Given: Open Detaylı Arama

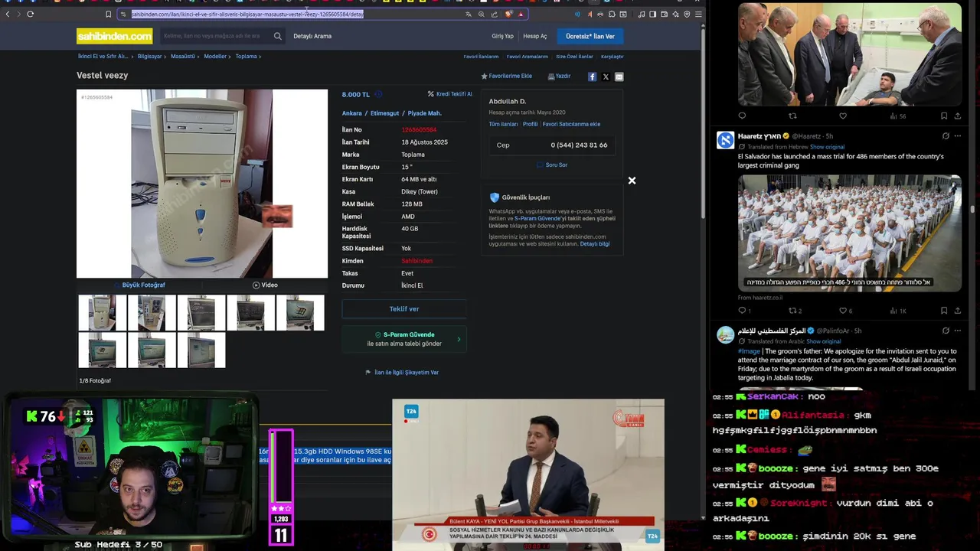Looking at the screenshot, I should (312, 36).
